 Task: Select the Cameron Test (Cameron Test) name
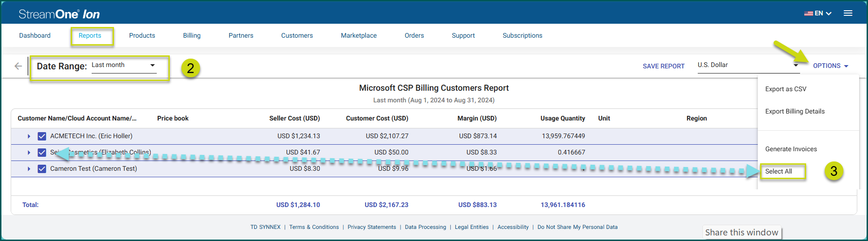point(93,168)
